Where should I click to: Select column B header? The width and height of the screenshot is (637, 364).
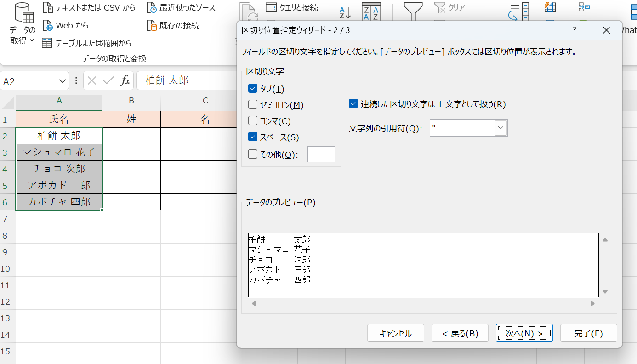(x=131, y=101)
